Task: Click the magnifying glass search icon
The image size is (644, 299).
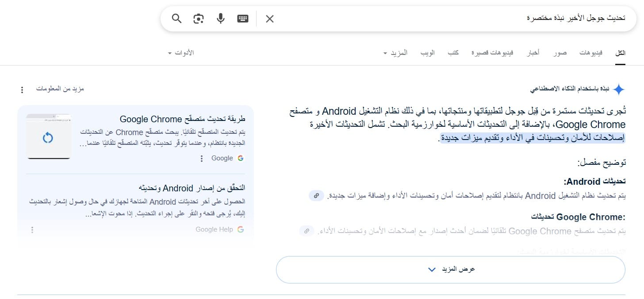Action: (x=176, y=19)
